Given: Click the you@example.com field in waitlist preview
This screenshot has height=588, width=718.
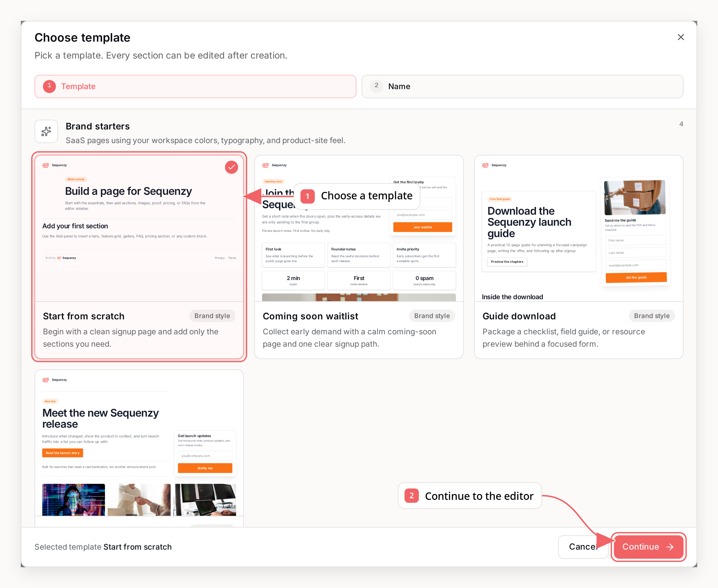Looking at the screenshot, I should point(422,215).
